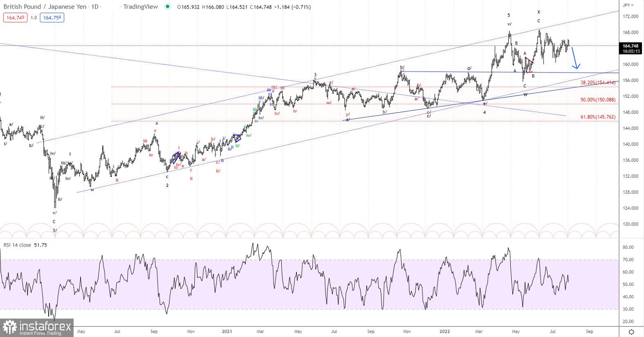Click the 156.000 price axis label
The height and width of the screenshot is (337, 644).
630,80
